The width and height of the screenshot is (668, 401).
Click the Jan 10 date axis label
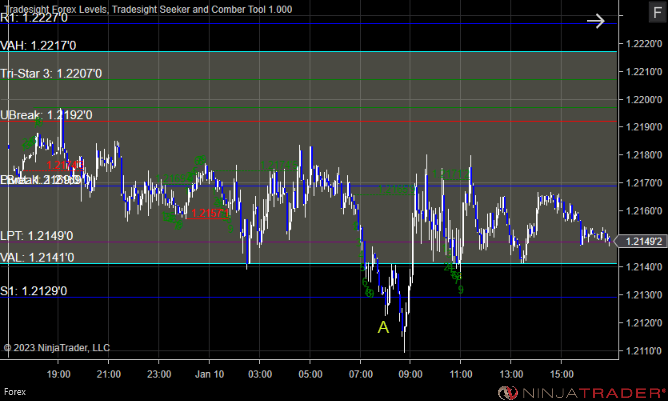(209, 374)
